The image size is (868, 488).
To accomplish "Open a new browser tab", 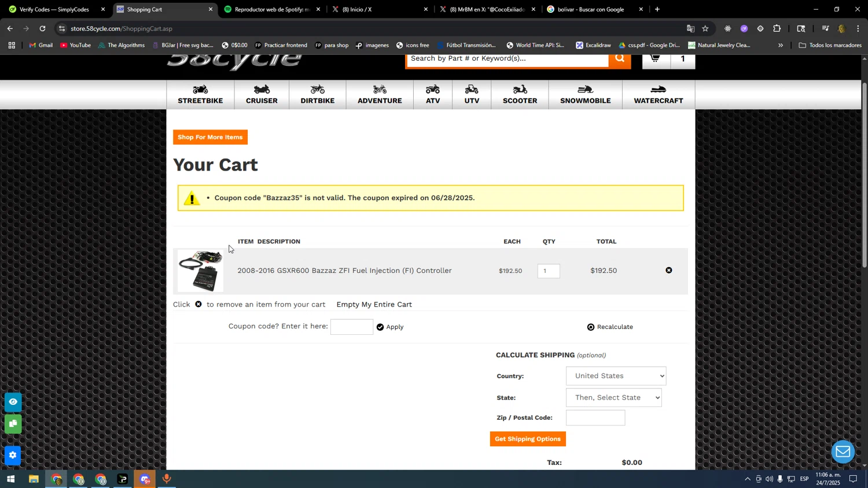I will (657, 9).
